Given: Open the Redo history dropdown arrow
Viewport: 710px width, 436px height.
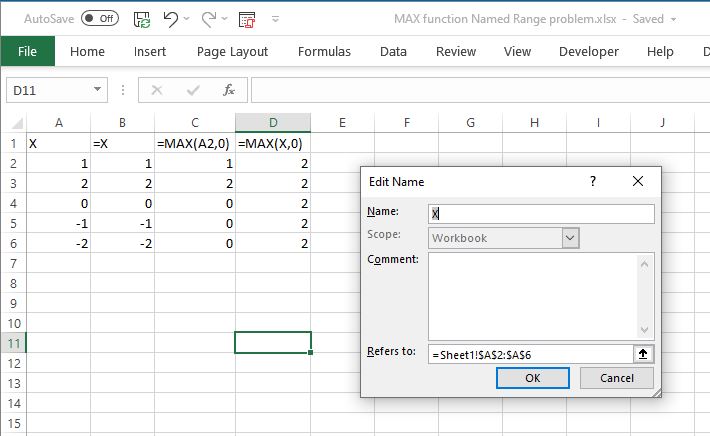Looking at the screenshot, I should pyautogui.click(x=225, y=19).
